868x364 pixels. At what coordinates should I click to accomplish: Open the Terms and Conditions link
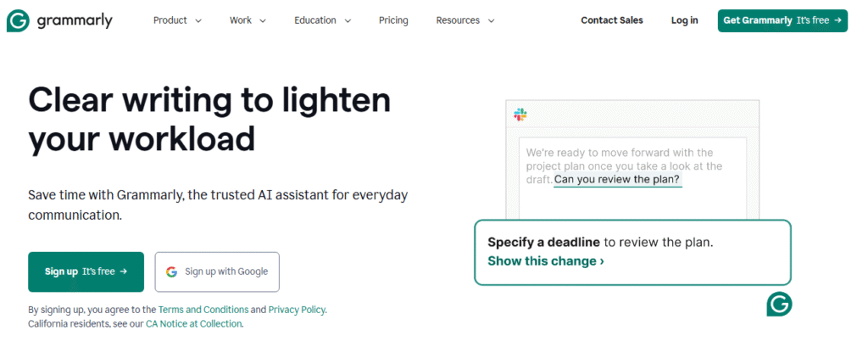(x=203, y=310)
